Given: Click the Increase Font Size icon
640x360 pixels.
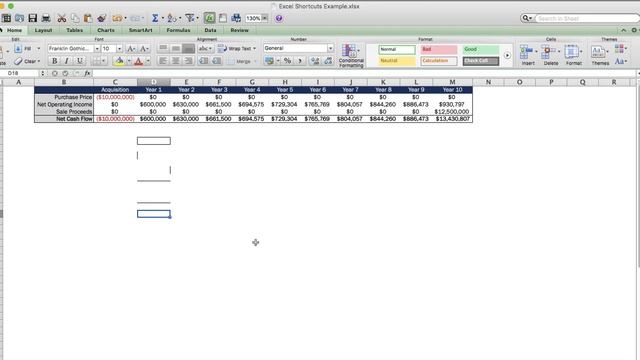Looking at the screenshot, I should (x=131, y=49).
